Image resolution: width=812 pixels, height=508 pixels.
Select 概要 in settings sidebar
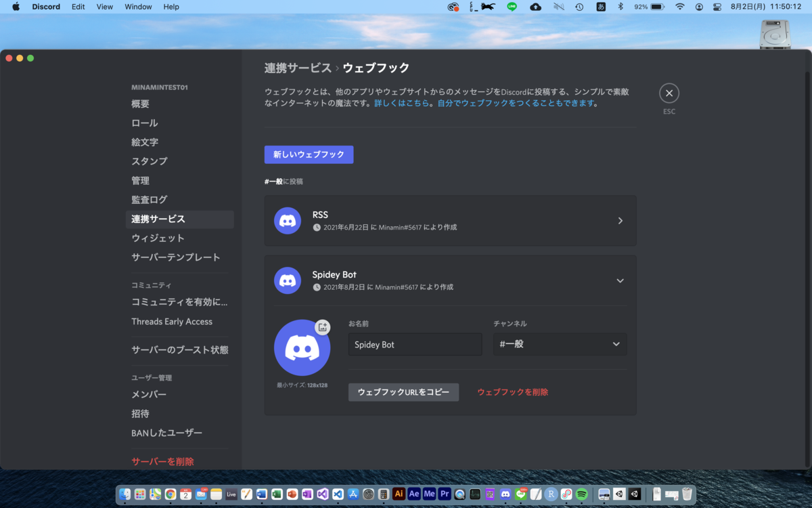tap(180, 104)
